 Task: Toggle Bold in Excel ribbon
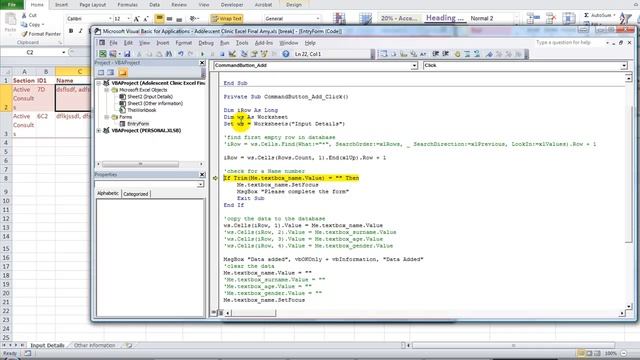point(71,31)
